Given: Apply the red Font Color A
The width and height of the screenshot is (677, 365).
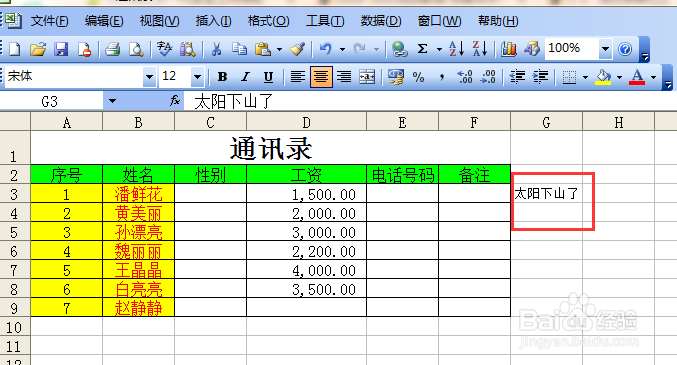Looking at the screenshot, I should pos(637,77).
